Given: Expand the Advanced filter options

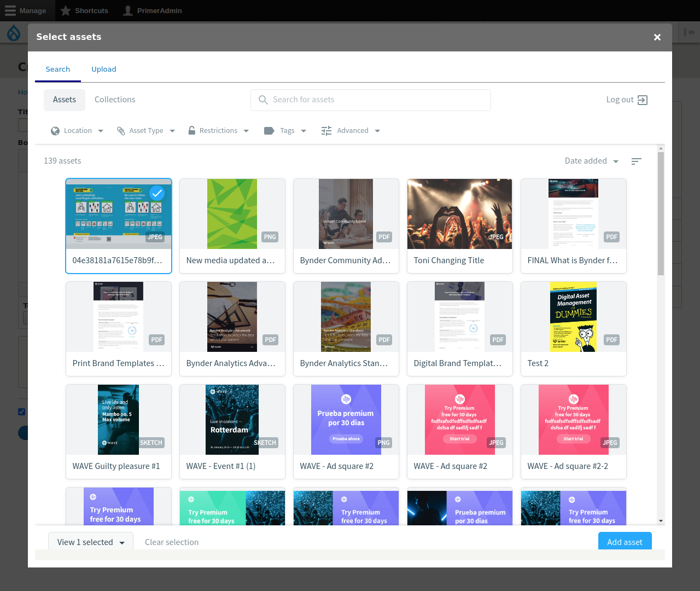Looking at the screenshot, I should pyautogui.click(x=351, y=131).
